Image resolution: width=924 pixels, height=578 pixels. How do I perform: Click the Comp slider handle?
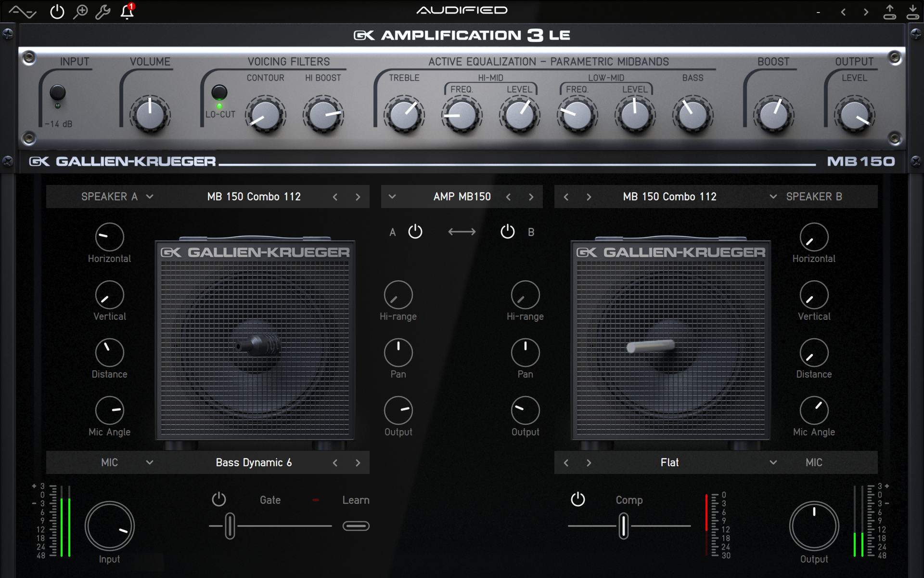[x=623, y=526]
